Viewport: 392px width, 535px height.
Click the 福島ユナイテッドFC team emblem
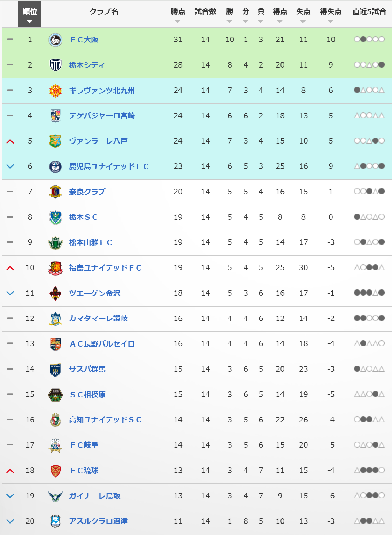tap(55, 268)
